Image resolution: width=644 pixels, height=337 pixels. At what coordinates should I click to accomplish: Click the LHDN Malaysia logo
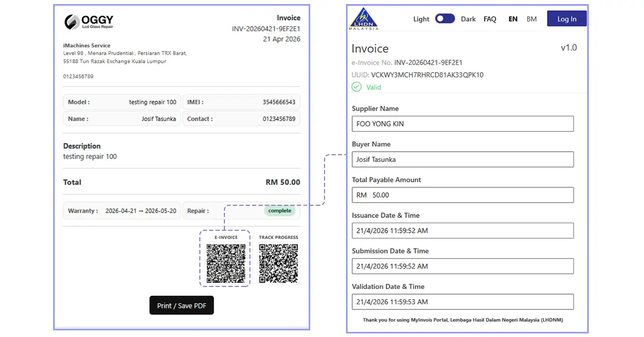click(363, 17)
